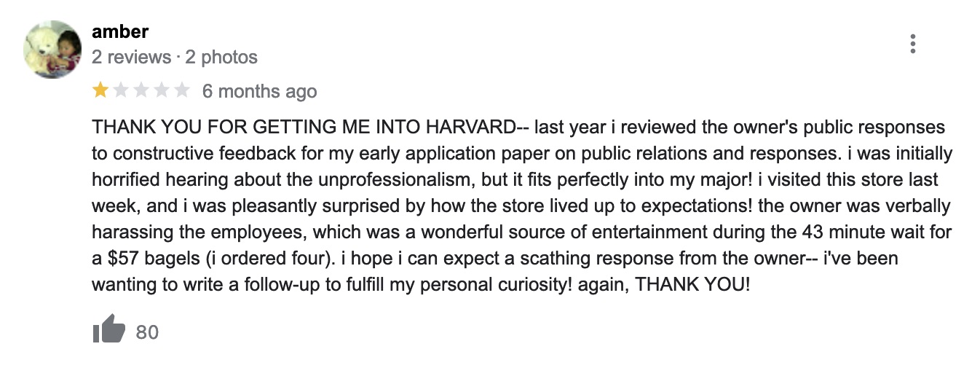The image size is (980, 376).
Task: Click the third empty rating star
Action: click(x=141, y=90)
